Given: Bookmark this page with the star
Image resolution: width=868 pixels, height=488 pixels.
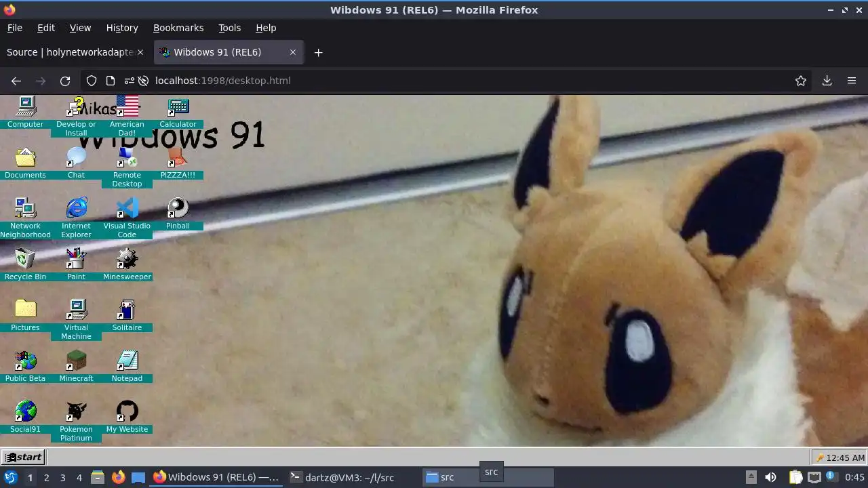Looking at the screenshot, I should (801, 81).
